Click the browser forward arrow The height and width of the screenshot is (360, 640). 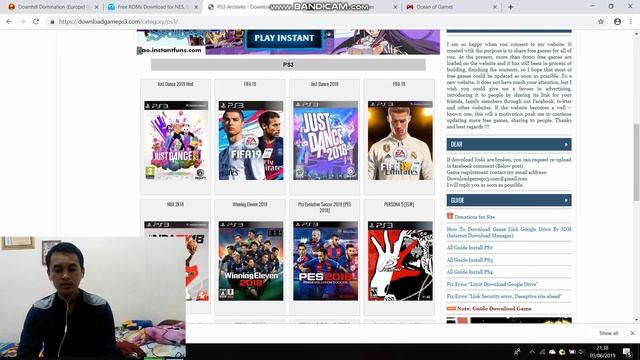pos(22,22)
